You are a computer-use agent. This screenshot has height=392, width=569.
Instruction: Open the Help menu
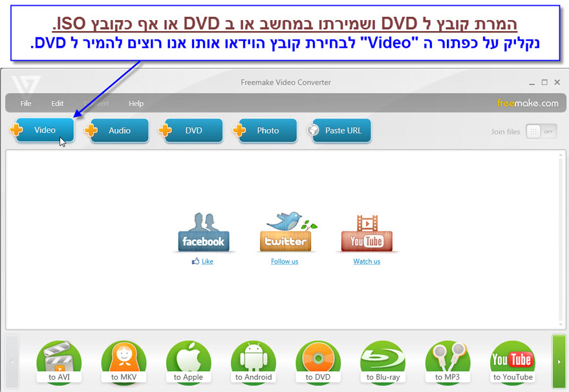[136, 103]
